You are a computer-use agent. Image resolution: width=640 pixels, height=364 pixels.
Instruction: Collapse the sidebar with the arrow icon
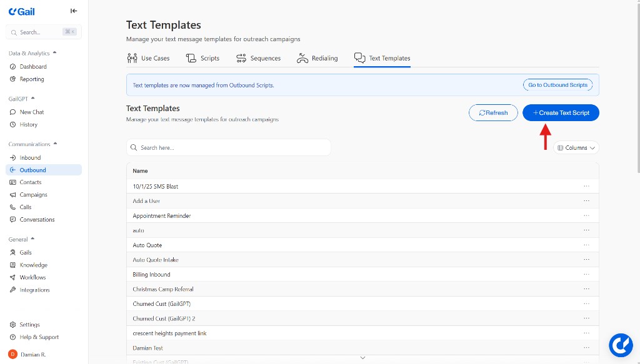tap(73, 11)
